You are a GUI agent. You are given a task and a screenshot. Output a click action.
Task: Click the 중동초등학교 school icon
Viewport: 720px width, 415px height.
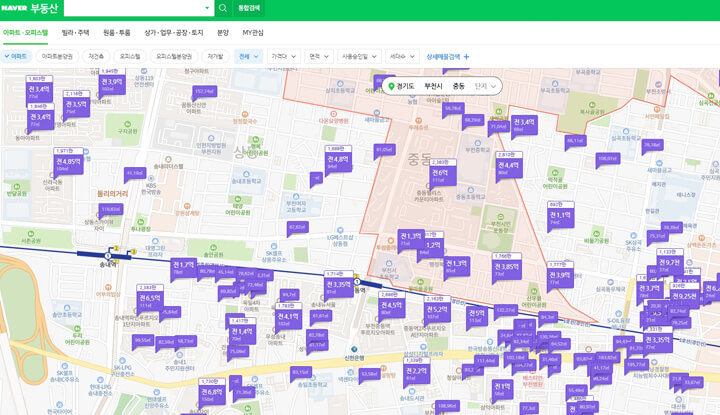pos(470,190)
